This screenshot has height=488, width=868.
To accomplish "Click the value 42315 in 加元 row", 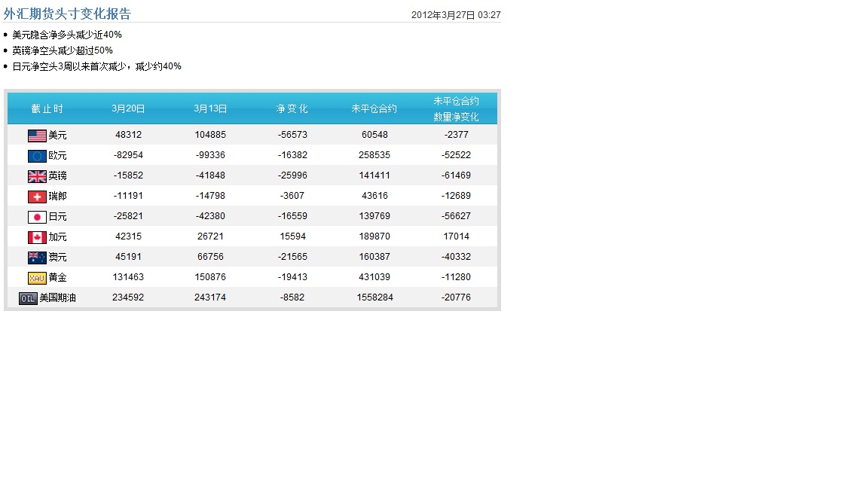I will [128, 236].
